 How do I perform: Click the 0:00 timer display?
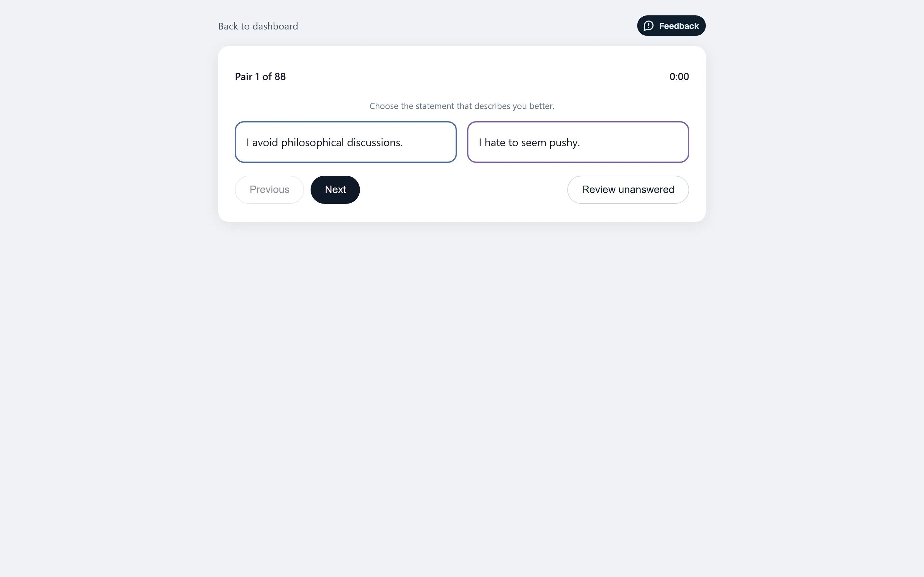pos(679,77)
